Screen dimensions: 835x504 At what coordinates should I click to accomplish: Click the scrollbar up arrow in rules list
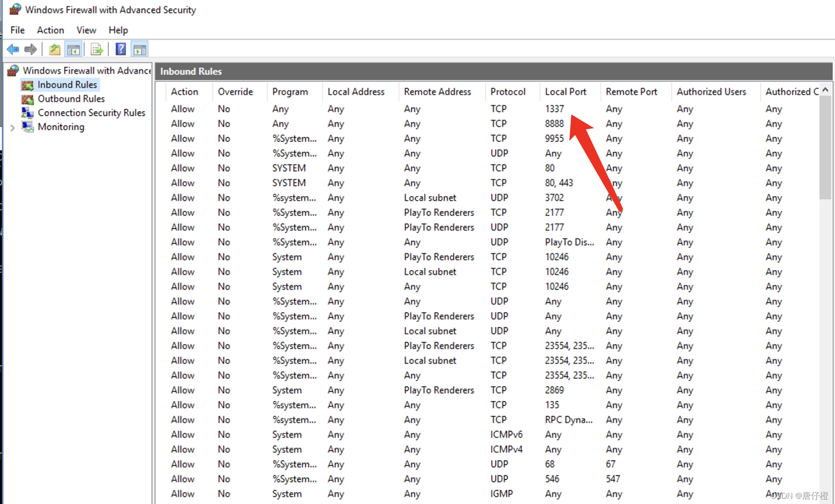pos(825,89)
